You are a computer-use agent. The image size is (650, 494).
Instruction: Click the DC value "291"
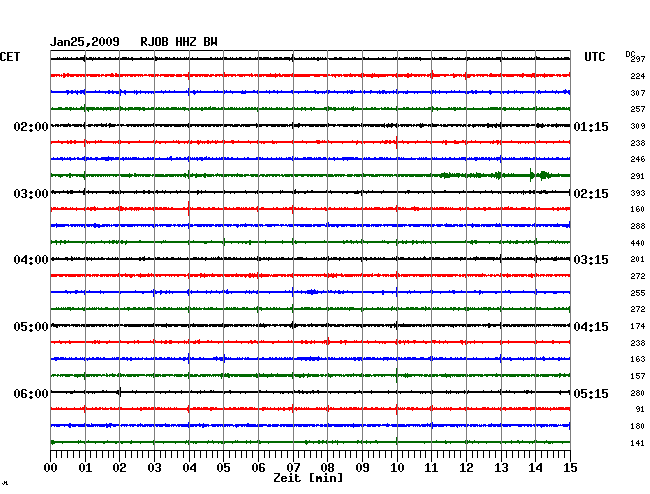pos(638,176)
